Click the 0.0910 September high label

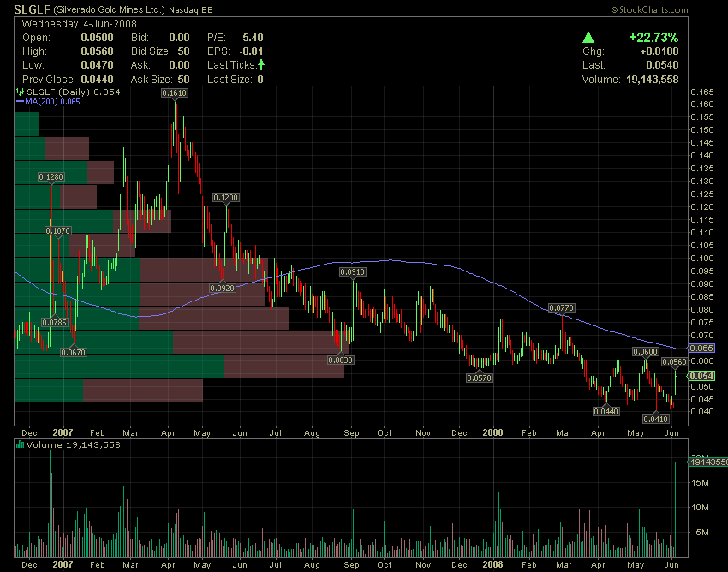click(x=352, y=272)
